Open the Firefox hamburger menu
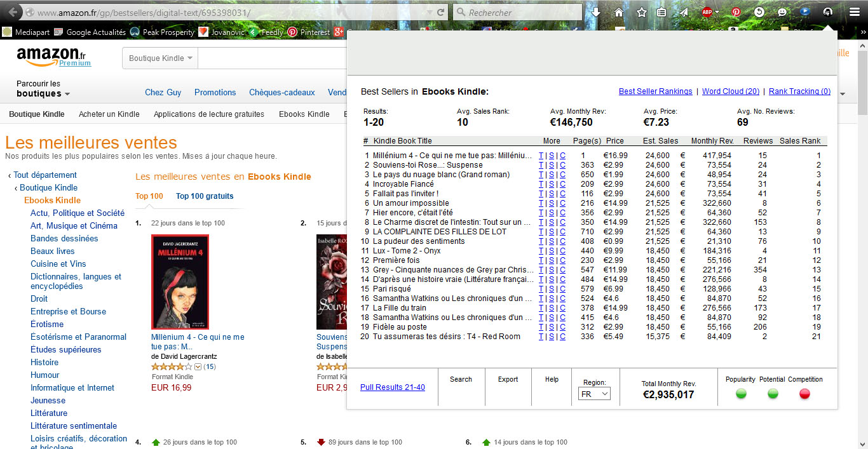Screen dimensions: 868x449 [855, 12]
